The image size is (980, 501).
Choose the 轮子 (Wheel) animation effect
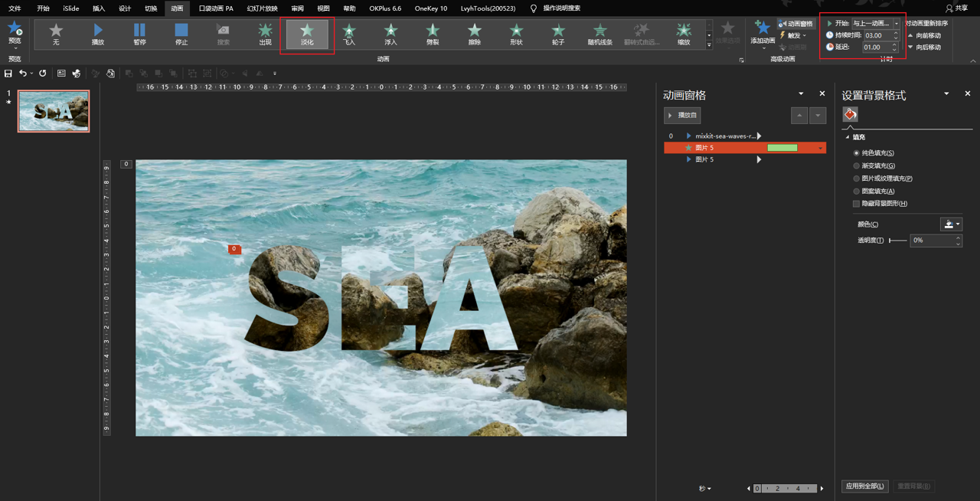[x=558, y=34]
